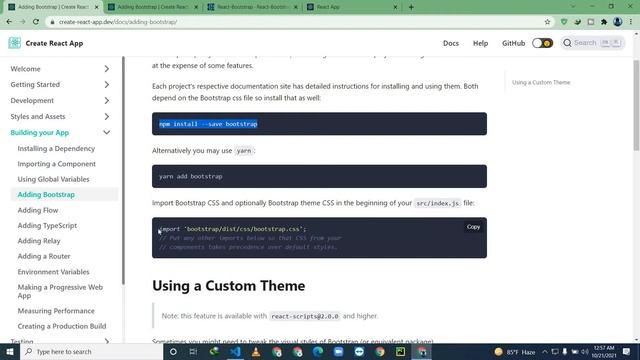Open Visual Studio Code from taskbar

235,351
